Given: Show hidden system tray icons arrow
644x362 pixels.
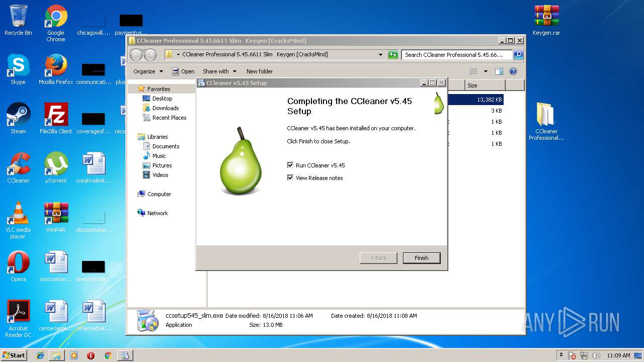Looking at the screenshot, I should [x=561, y=355].
